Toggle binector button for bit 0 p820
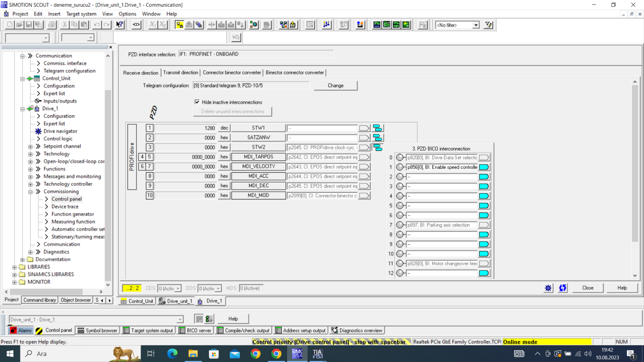The width and height of the screenshot is (644, 362). [x=484, y=157]
